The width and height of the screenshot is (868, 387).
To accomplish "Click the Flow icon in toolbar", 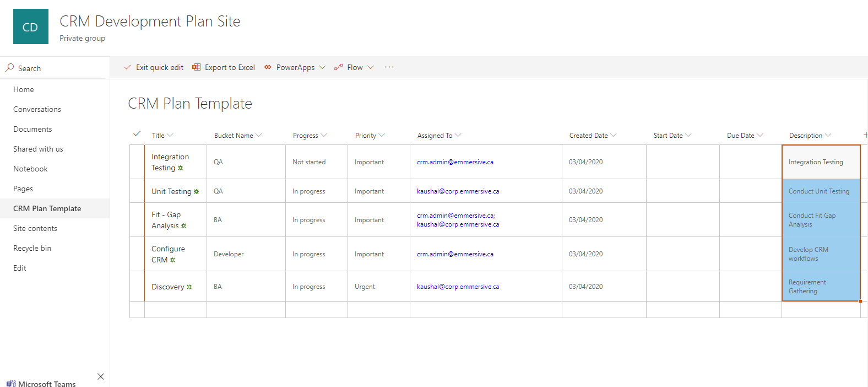I will (x=338, y=67).
